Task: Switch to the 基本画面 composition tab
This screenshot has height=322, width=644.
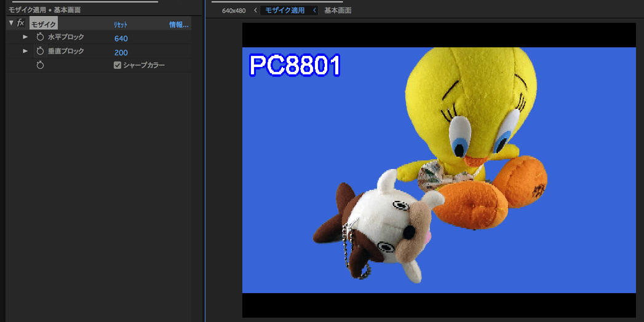Action: (x=338, y=10)
